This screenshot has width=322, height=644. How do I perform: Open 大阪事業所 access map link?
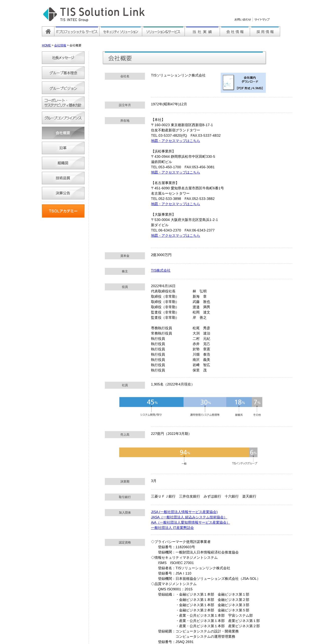(175, 235)
